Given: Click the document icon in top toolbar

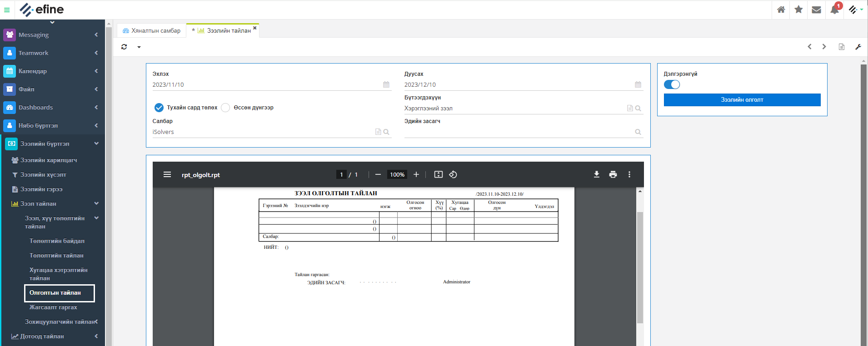Looking at the screenshot, I should point(842,47).
